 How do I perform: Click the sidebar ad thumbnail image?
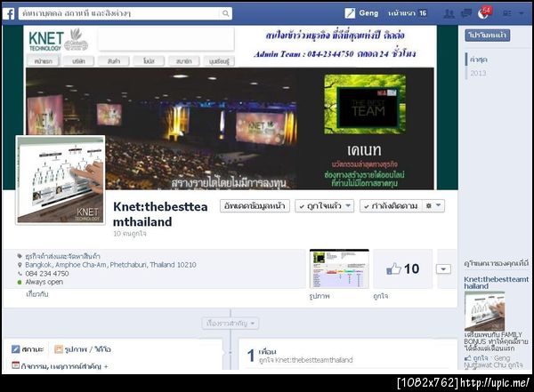tap(485, 311)
